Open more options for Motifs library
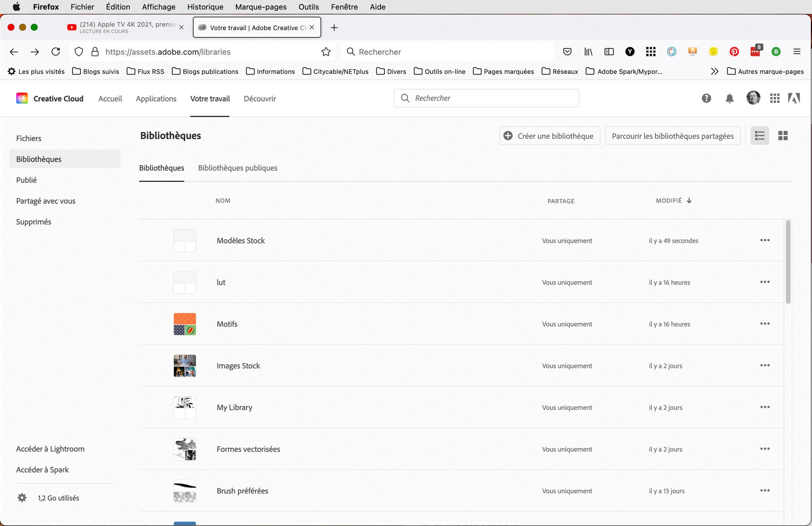The height and width of the screenshot is (526, 812). pyautogui.click(x=765, y=324)
